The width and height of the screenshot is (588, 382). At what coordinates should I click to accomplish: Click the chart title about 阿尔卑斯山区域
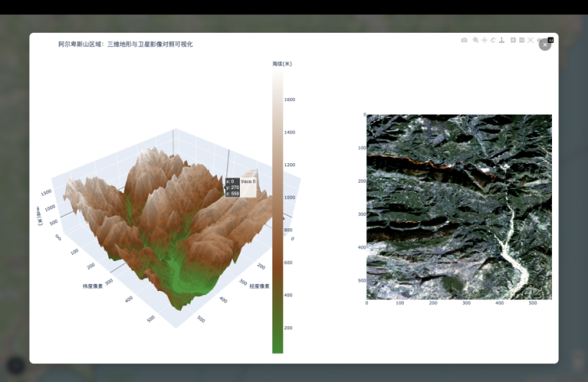pyautogui.click(x=125, y=45)
